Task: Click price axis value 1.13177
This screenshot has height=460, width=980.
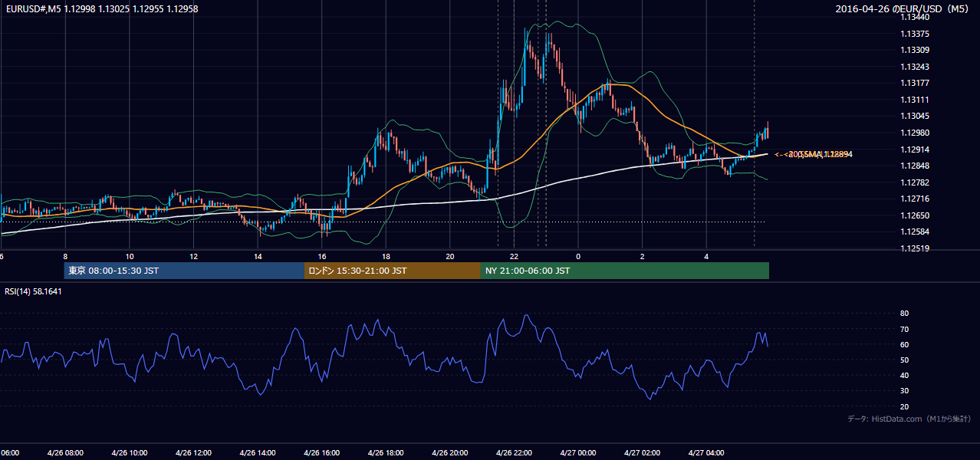Action: 916,83
